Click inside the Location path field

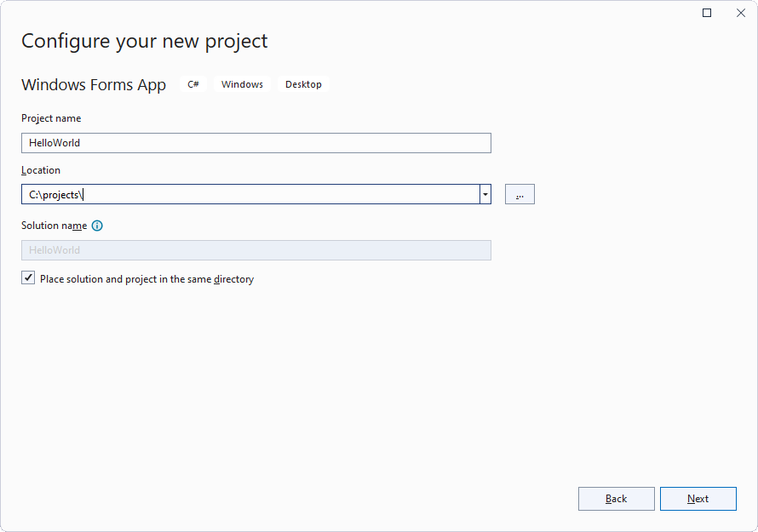pyautogui.click(x=250, y=194)
